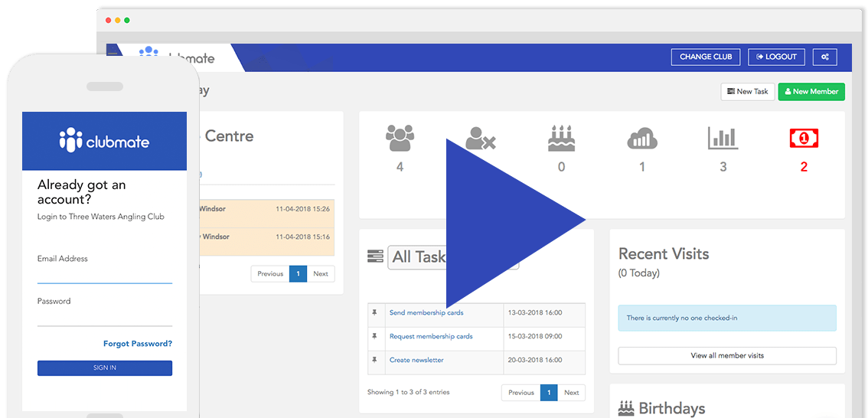This screenshot has height=418, width=868.
Task: Create a task with New Task button
Action: 748,92
